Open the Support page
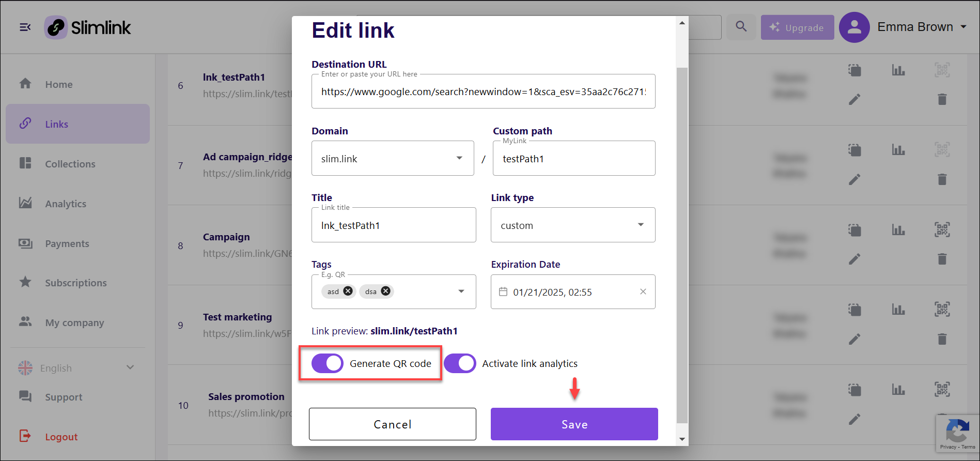 point(51,397)
